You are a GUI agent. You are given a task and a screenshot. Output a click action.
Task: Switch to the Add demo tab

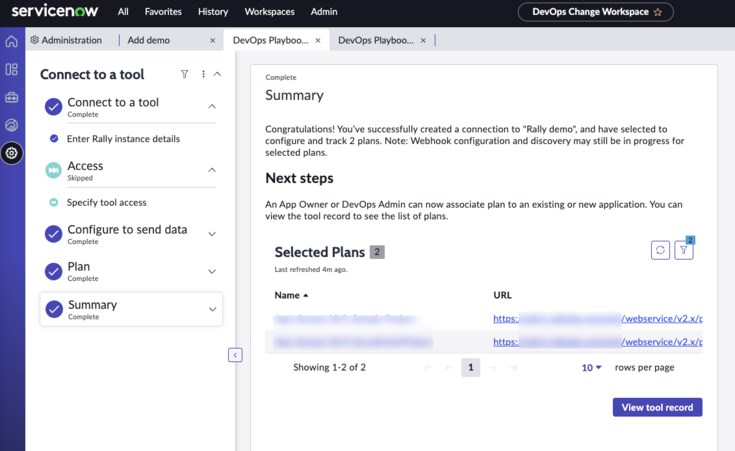pyautogui.click(x=149, y=40)
